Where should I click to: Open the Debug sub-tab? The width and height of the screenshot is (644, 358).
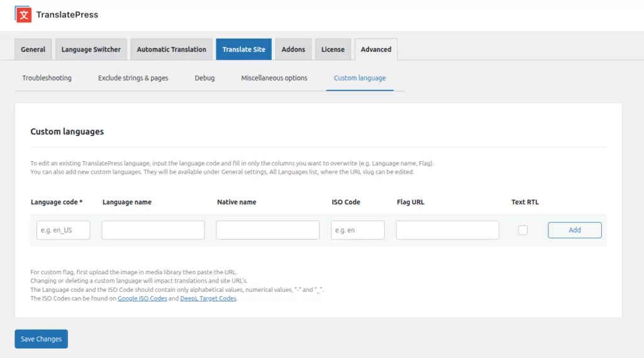[204, 78]
